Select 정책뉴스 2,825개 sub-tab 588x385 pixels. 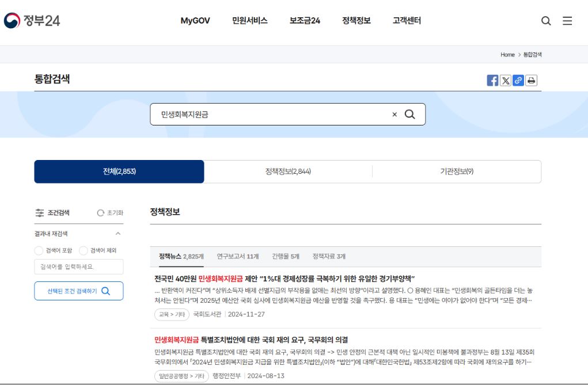[181, 257]
